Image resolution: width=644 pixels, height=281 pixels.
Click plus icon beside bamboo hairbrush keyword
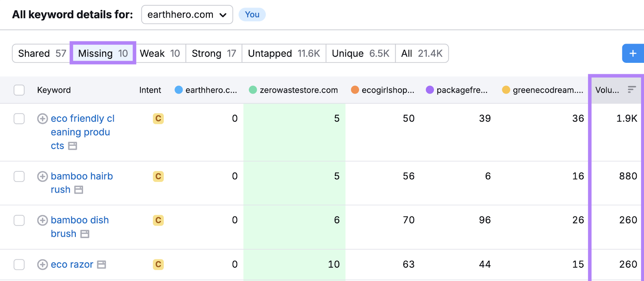(x=42, y=176)
